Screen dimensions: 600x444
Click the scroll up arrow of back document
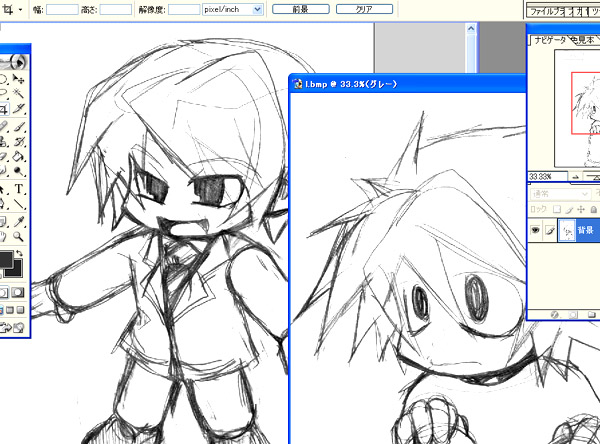[x=471, y=28]
